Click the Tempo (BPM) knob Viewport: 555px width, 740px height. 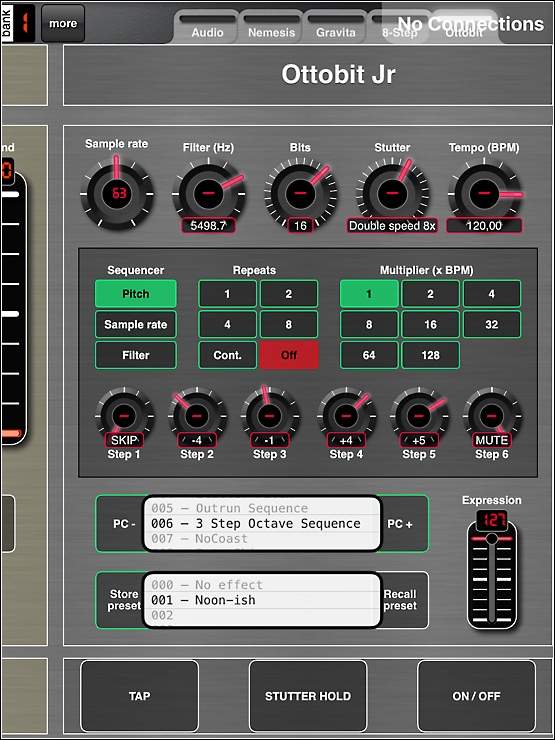tap(484, 193)
